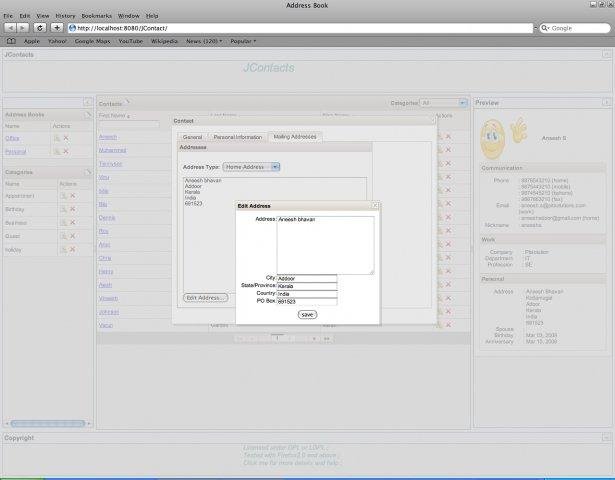Screen dimensions: 615x480
Task: Collapse the Copyright panel
Action: [x=606, y=436]
